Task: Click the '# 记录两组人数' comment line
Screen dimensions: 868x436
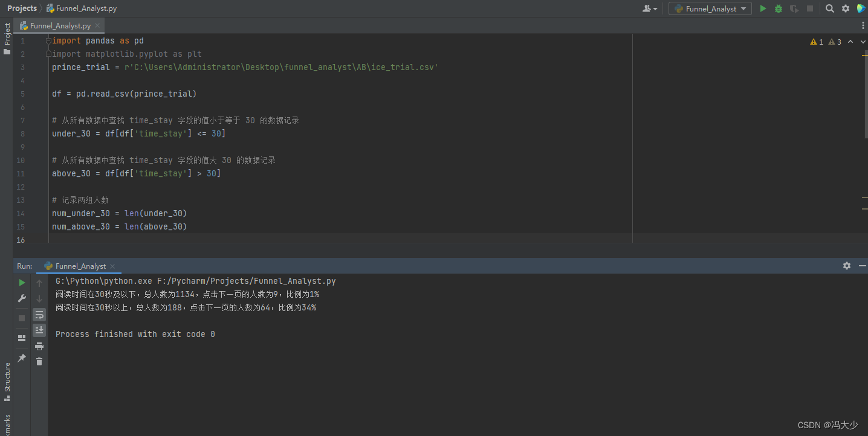Action: click(x=80, y=200)
